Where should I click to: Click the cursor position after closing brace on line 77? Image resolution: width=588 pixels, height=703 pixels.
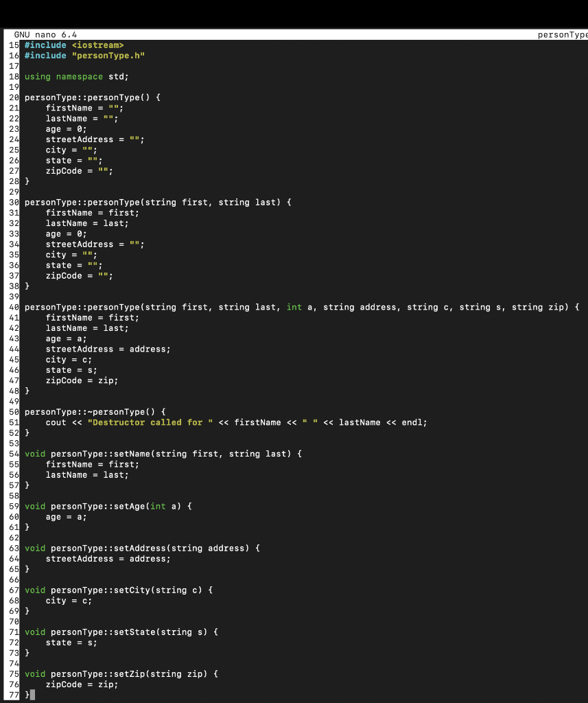(x=31, y=694)
